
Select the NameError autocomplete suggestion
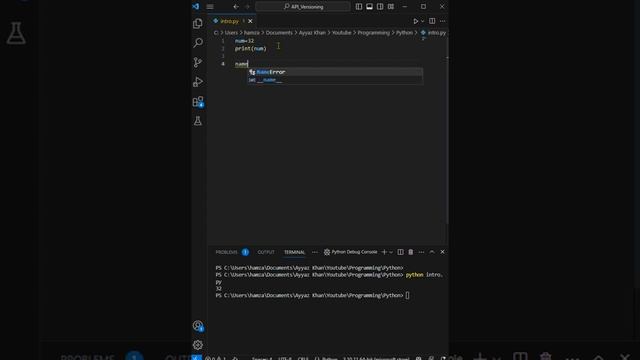click(336, 72)
